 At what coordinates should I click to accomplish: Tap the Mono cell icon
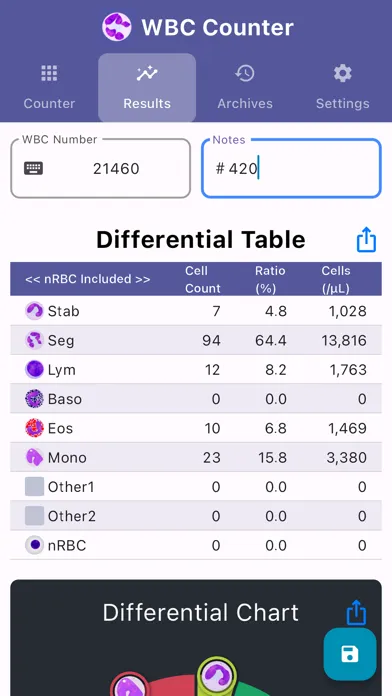click(34, 457)
